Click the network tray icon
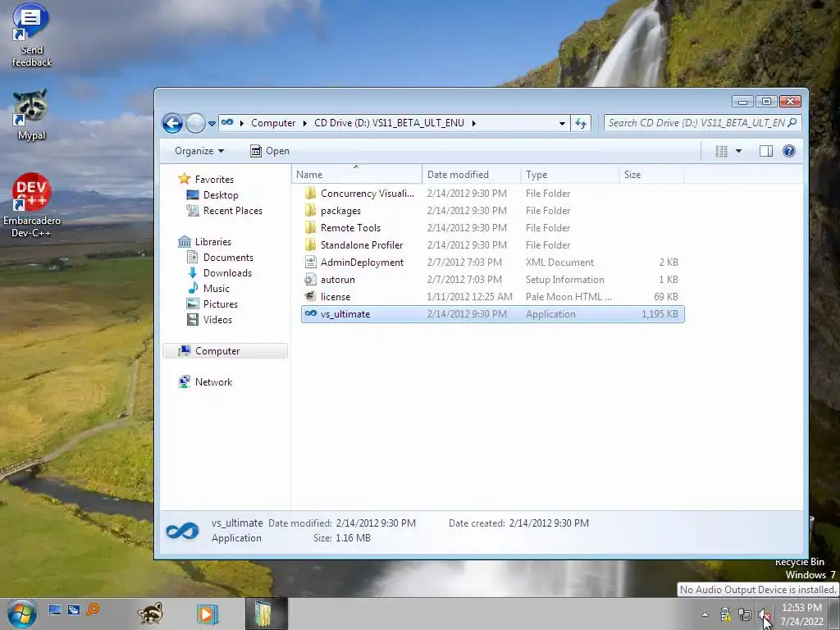840x630 pixels. (x=745, y=614)
